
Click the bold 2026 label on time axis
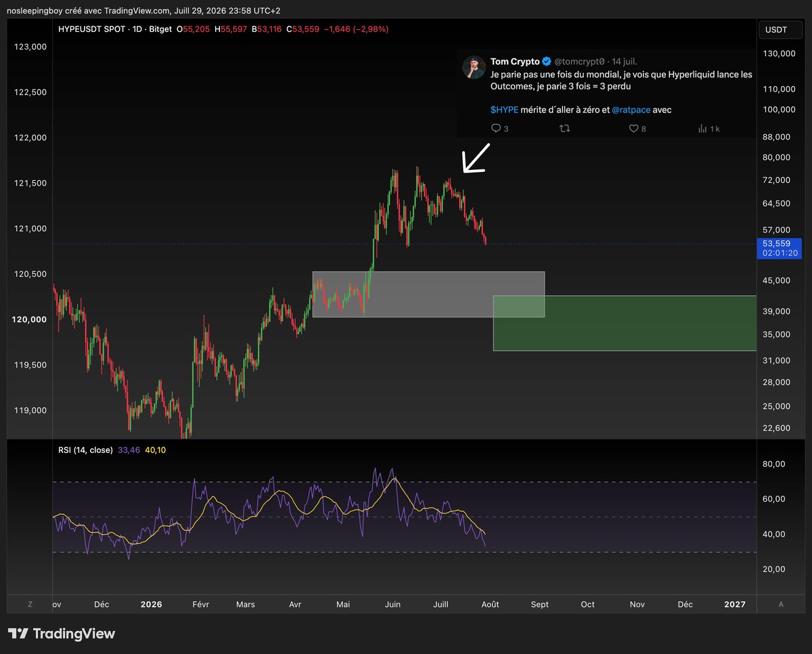pos(152,604)
